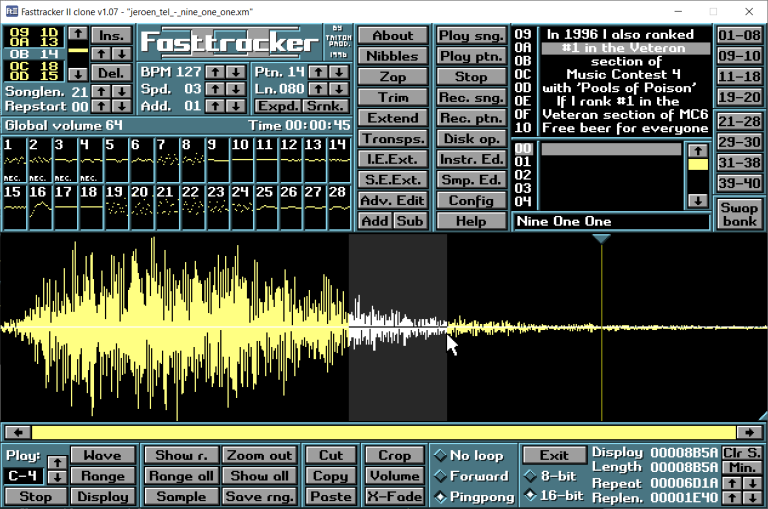The width and height of the screenshot is (768, 509).
Task: Increase Ptn. number with up arrow
Action: pyautogui.click(x=318, y=72)
